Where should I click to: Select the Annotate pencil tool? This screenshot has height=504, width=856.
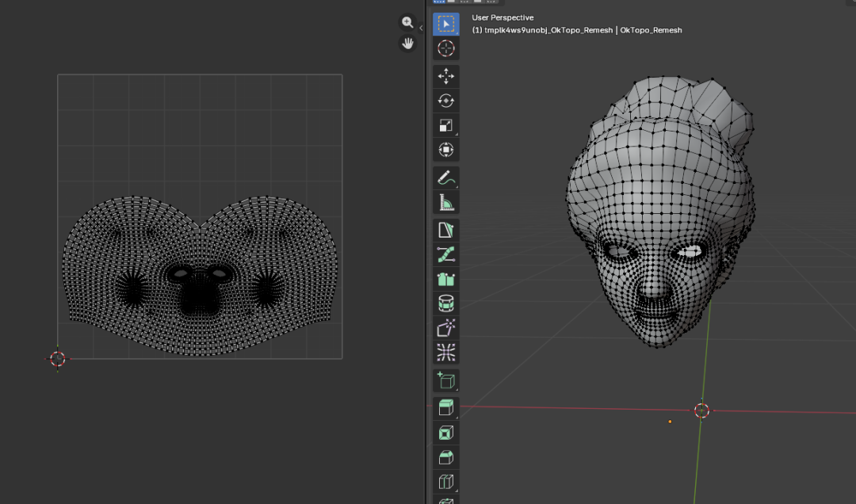click(445, 178)
